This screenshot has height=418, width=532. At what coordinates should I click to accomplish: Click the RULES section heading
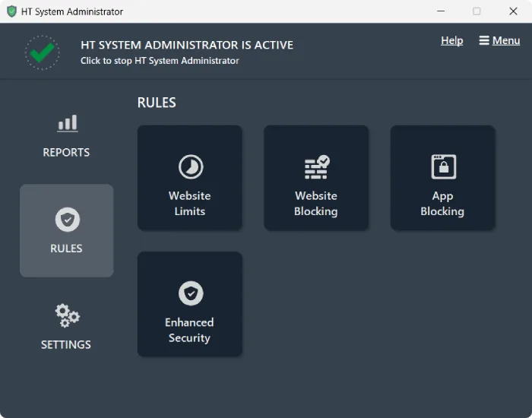click(x=157, y=103)
